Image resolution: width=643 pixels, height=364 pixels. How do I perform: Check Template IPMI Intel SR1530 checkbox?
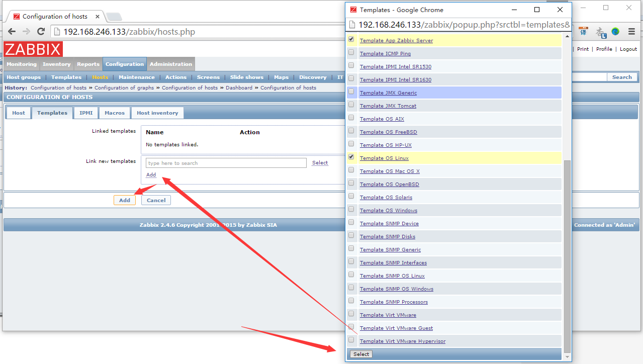(x=351, y=65)
